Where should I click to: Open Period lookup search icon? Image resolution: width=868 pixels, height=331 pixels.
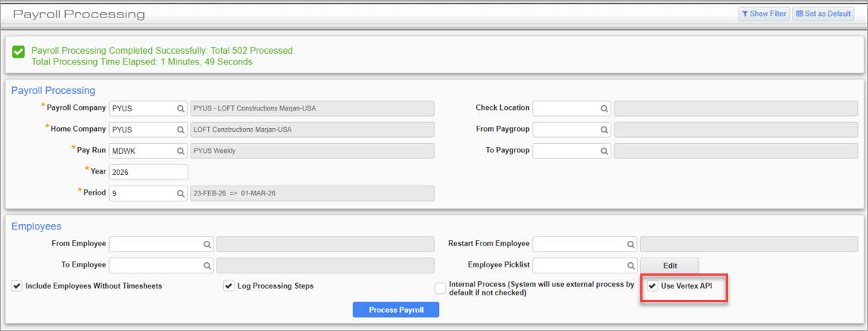[x=180, y=193]
